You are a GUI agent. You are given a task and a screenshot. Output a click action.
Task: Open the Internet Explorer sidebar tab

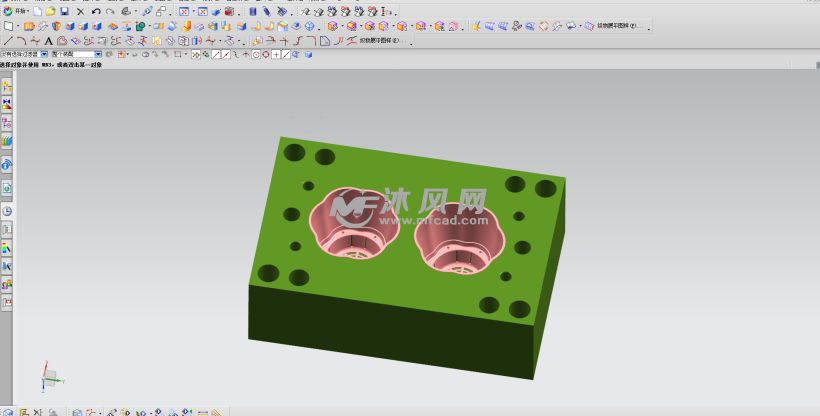coord(7,164)
